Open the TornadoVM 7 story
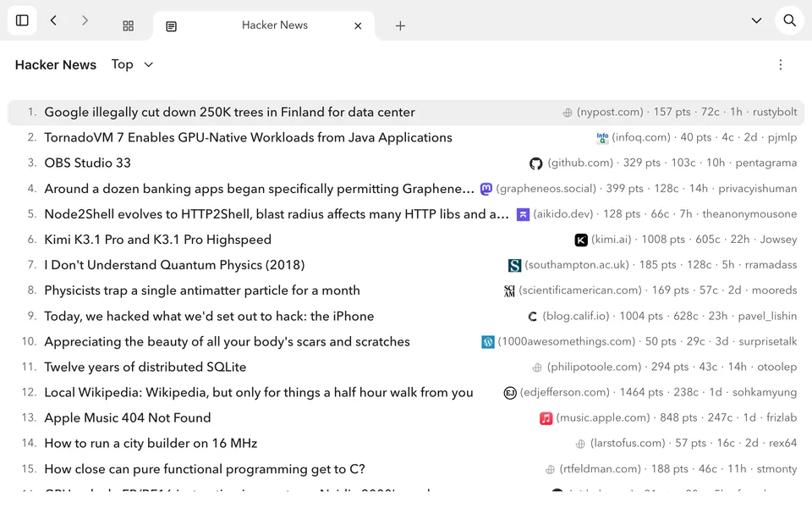Screen dimensions: 812x508 click(x=248, y=137)
